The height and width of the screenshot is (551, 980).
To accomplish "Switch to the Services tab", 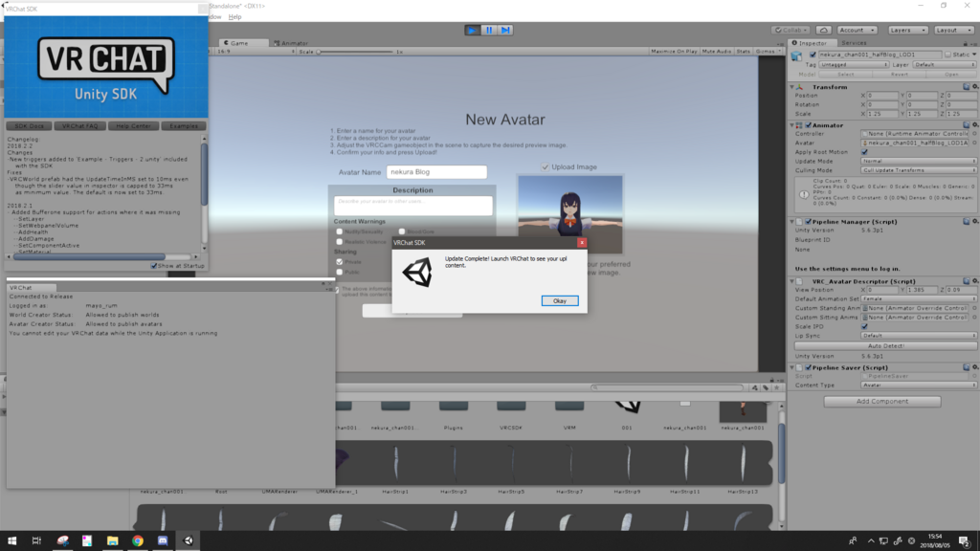I will (854, 43).
